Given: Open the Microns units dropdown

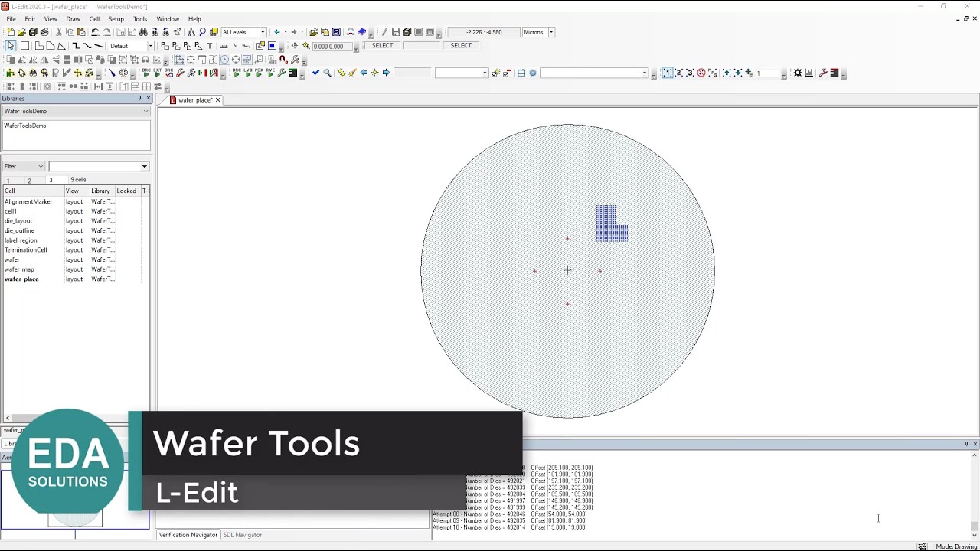Looking at the screenshot, I should point(551,32).
